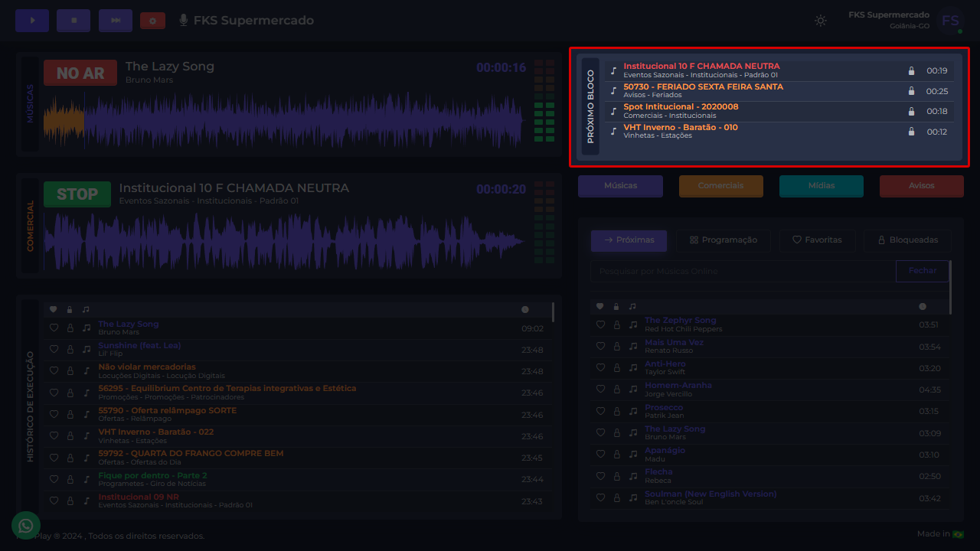Switch to the Programação tab
This screenshot has width=980, height=551.
[723, 240]
